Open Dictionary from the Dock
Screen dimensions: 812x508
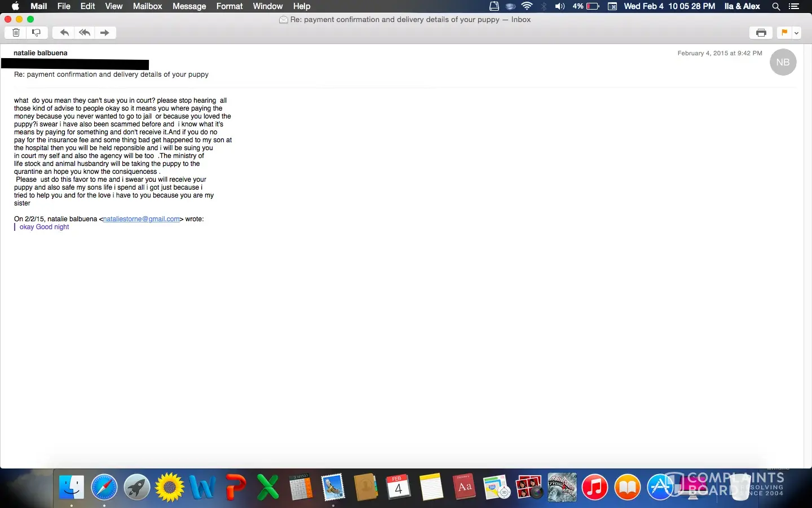coord(464,487)
